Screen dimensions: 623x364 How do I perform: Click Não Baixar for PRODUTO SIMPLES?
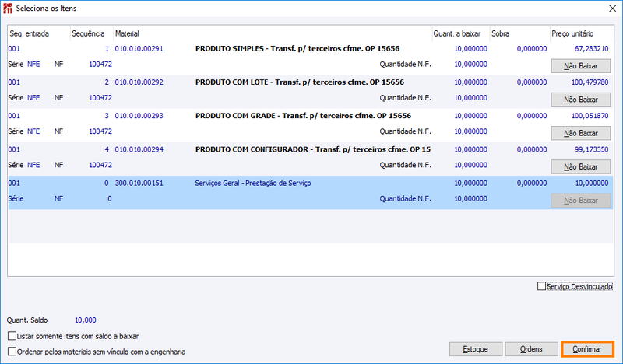pyautogui.click(x=580, y=66)
